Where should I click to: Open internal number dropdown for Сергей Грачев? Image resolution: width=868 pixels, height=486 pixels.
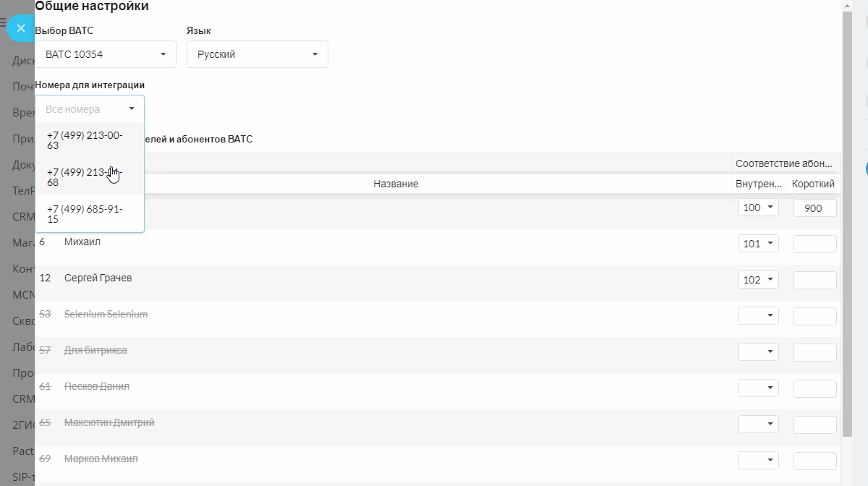pyautogui.click(x=758, y=280)
